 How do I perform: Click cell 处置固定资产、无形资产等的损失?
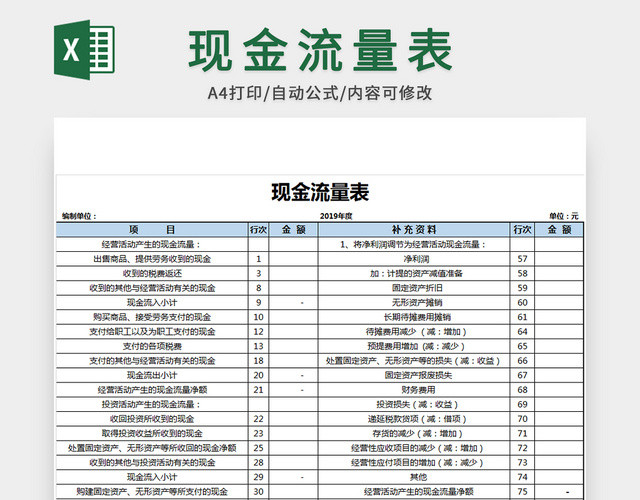point(414,361)
